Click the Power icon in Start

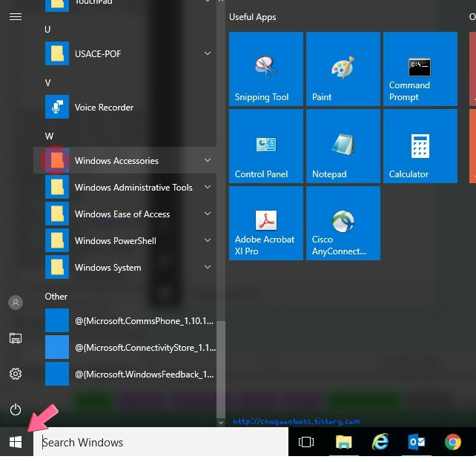[16, 409]
